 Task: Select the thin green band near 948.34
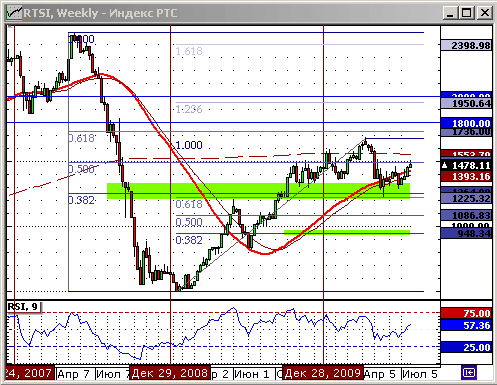click(x=347, y=232)
